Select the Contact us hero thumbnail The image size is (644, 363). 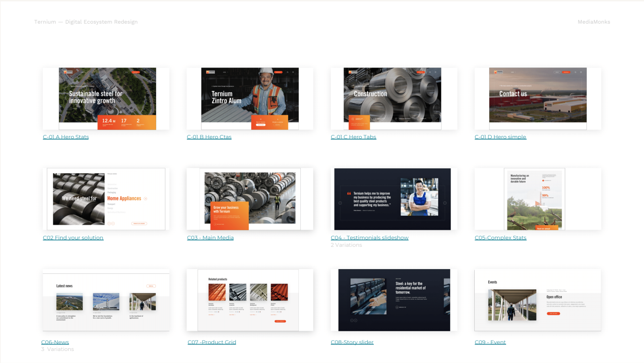538,99
